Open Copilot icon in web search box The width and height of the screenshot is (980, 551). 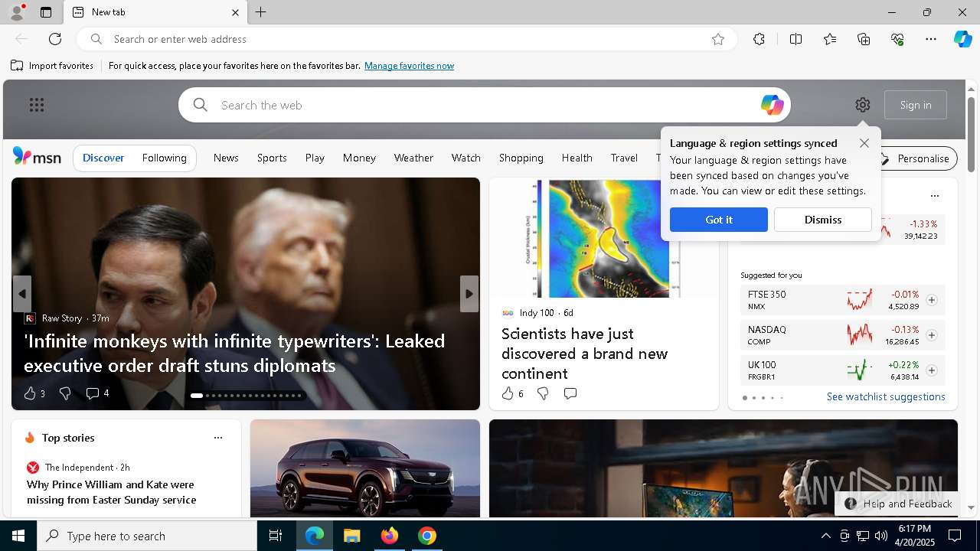[772, 105]
